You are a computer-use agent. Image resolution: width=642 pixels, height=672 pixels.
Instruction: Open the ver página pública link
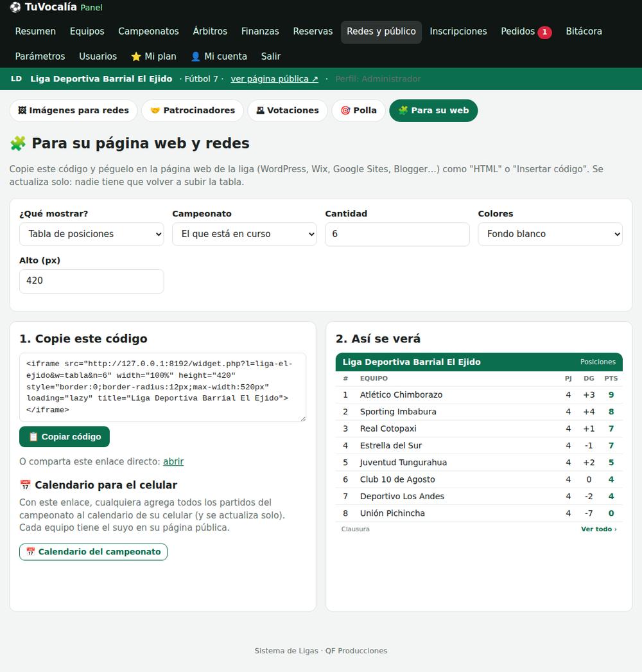coord(274,79)
